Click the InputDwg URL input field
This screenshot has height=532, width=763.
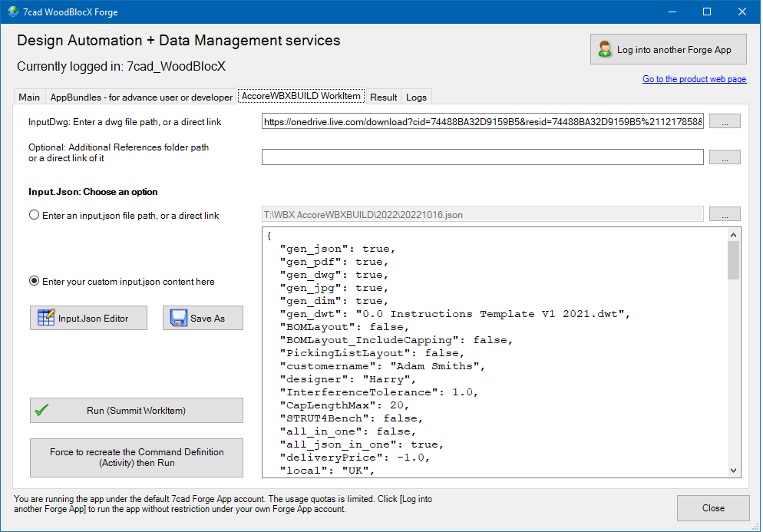point(483,122)
